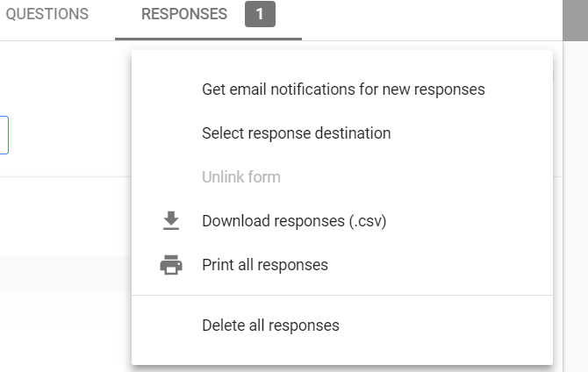Choose Print all responses label
Screen dimensions: 588x372
[265, 265]
